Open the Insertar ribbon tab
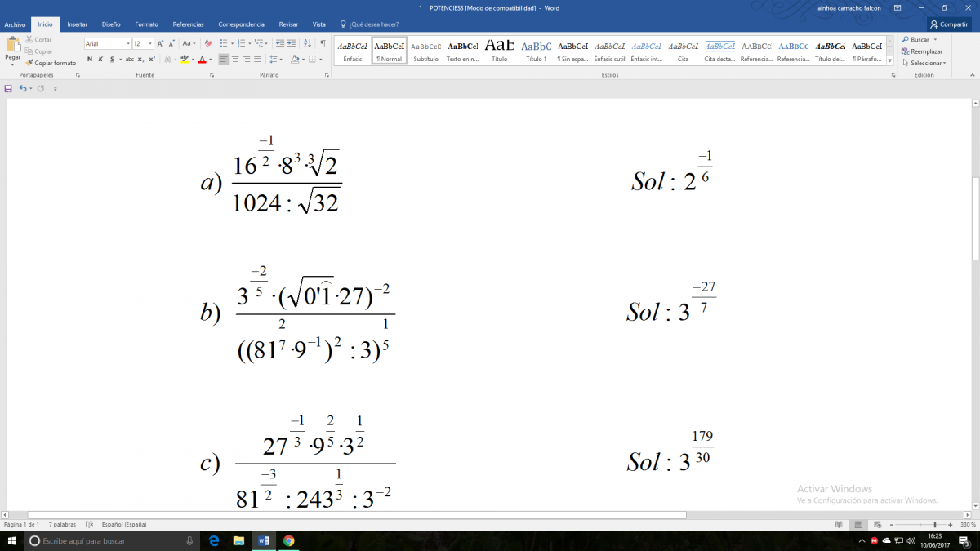 (78, 24)
